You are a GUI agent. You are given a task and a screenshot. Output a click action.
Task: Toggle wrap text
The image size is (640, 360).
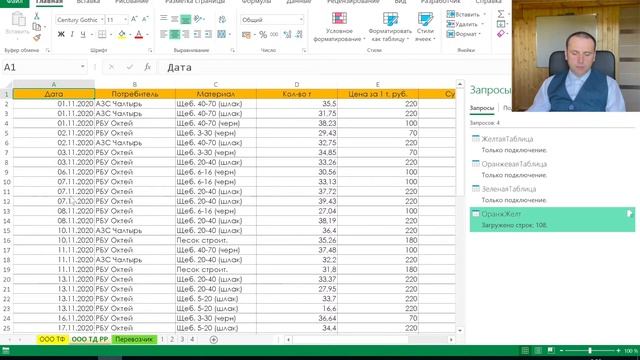point(222,19)
